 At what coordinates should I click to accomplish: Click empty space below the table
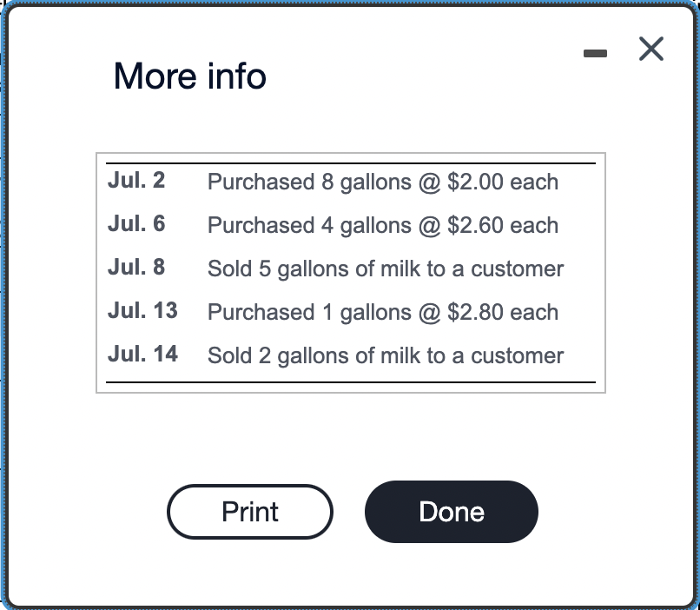pos(347,434)
